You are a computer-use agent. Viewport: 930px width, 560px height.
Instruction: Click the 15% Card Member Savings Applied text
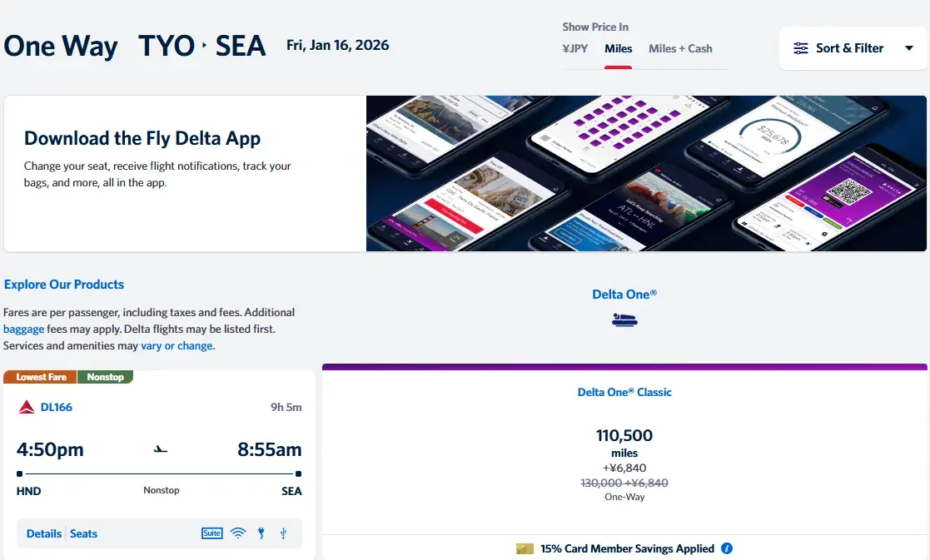pos(628,548)
